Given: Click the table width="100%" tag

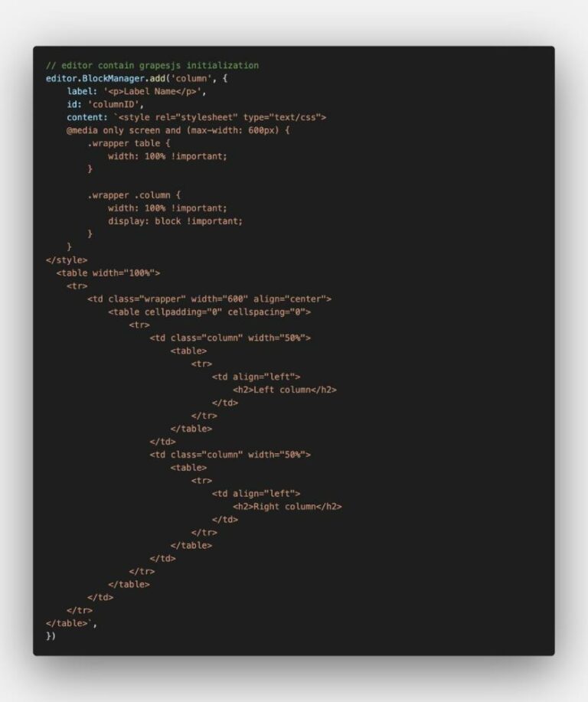Looking at the screenshot, I should click(108, 273).
